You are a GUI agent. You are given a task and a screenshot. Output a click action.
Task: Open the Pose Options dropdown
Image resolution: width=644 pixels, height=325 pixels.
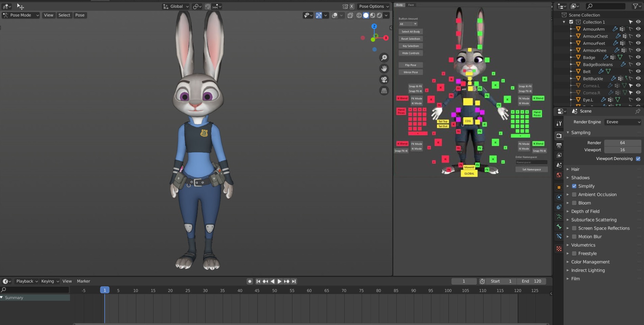[374, 6]
